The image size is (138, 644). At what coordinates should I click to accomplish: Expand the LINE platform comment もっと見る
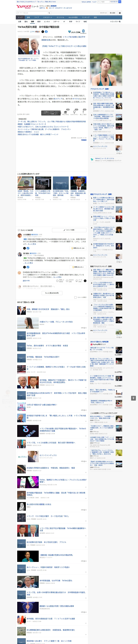[58, 277]
